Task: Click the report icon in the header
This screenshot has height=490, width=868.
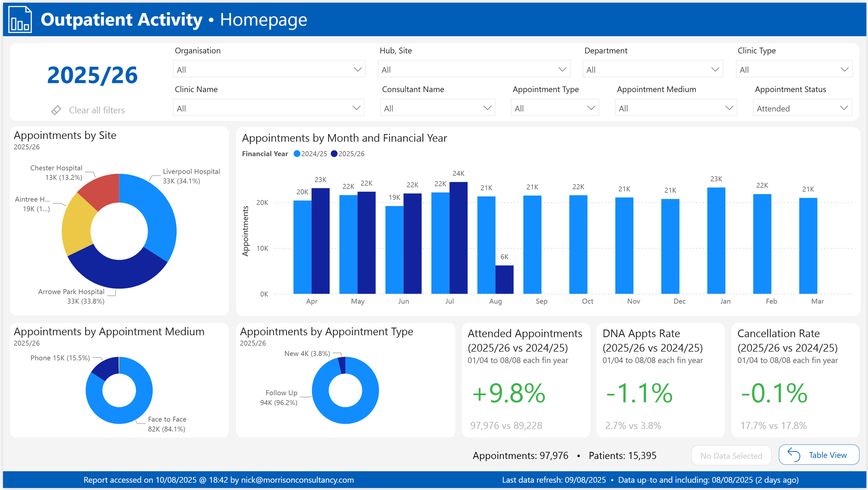Action: click(x=20, y=20)
